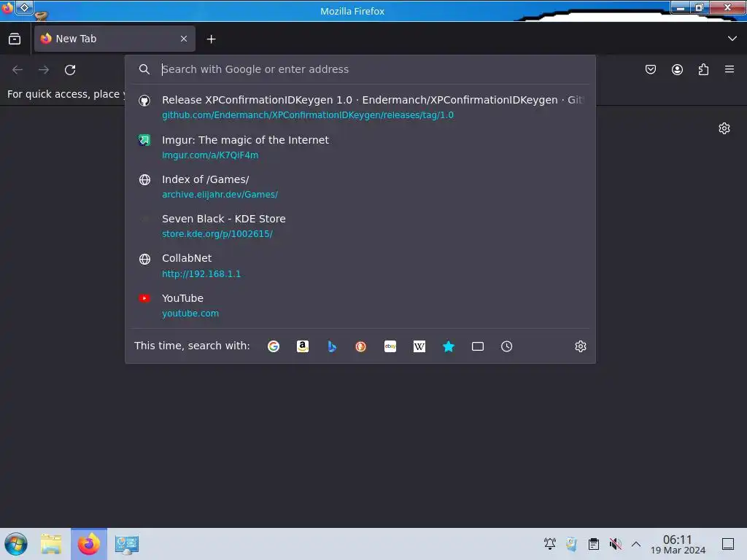Go forward one page

(44, 69)
